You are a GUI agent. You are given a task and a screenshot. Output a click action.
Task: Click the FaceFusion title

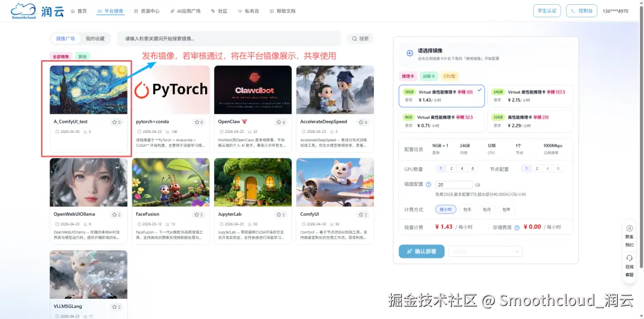(x=147, y=214)
